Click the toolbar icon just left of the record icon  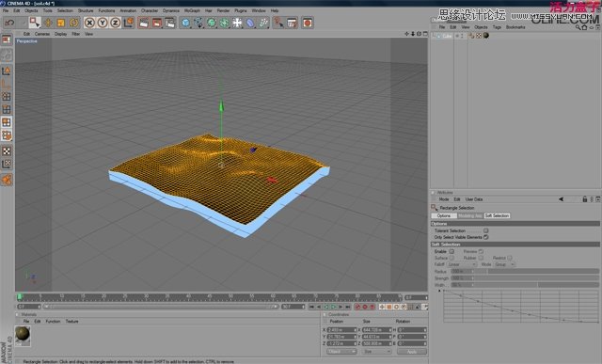point(293,23)
